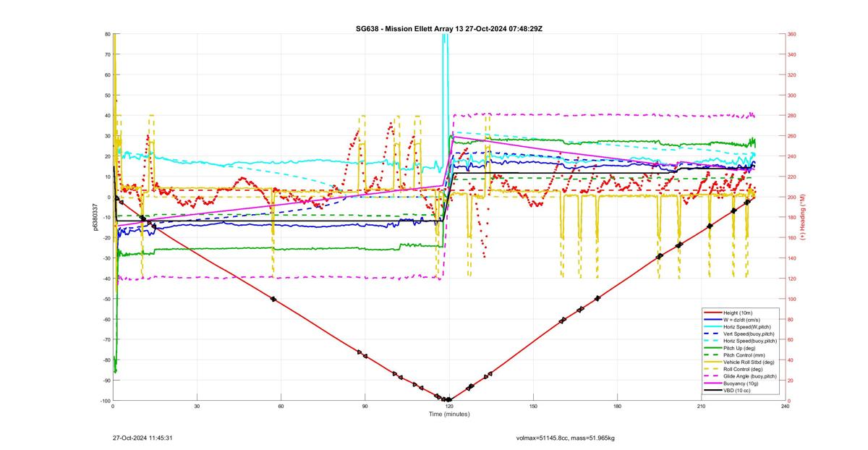Click the Pitch Control (mm) legend label
The height and width of the screenshot is (450, 868).
(744, 355)
